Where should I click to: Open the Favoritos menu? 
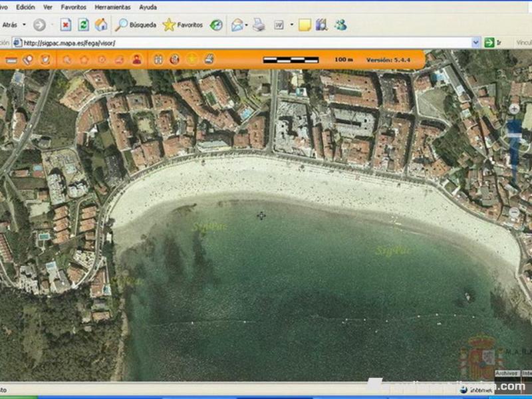(73, 7)
